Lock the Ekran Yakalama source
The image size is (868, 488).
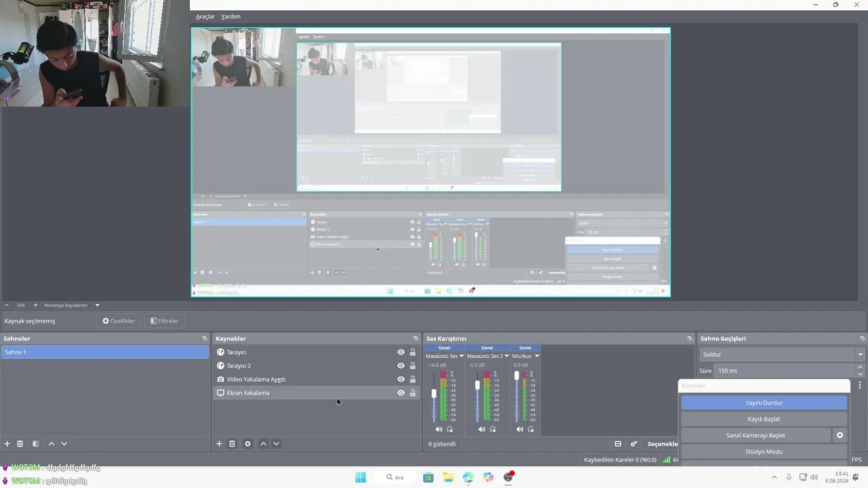point(412,393)
